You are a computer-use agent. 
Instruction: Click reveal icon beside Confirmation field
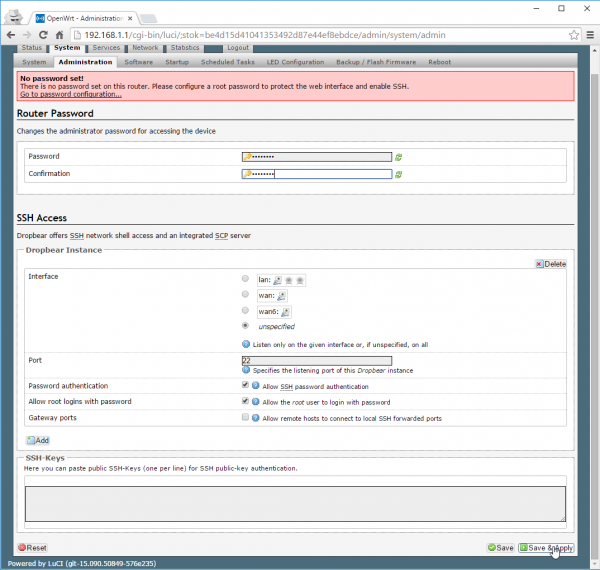pos(399,174)
